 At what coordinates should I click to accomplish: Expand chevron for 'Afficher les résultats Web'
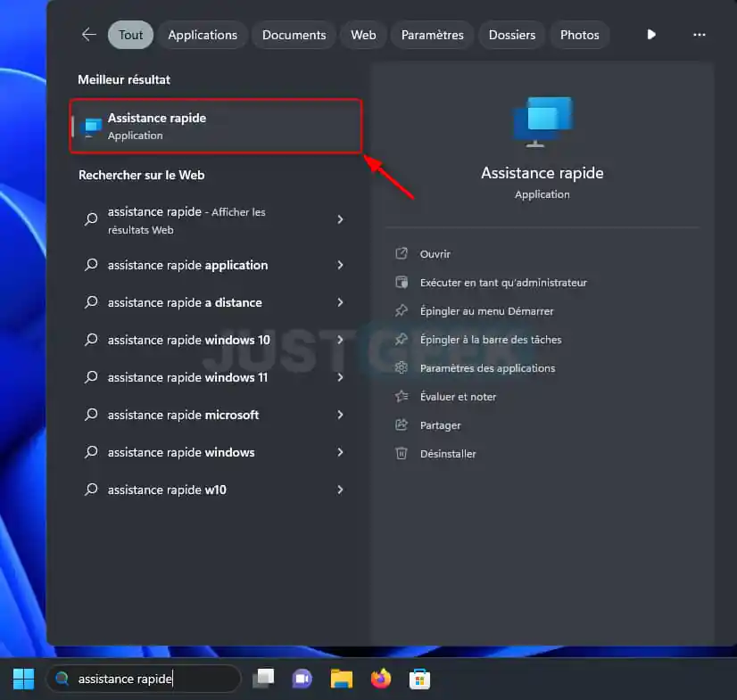point(340,219)
